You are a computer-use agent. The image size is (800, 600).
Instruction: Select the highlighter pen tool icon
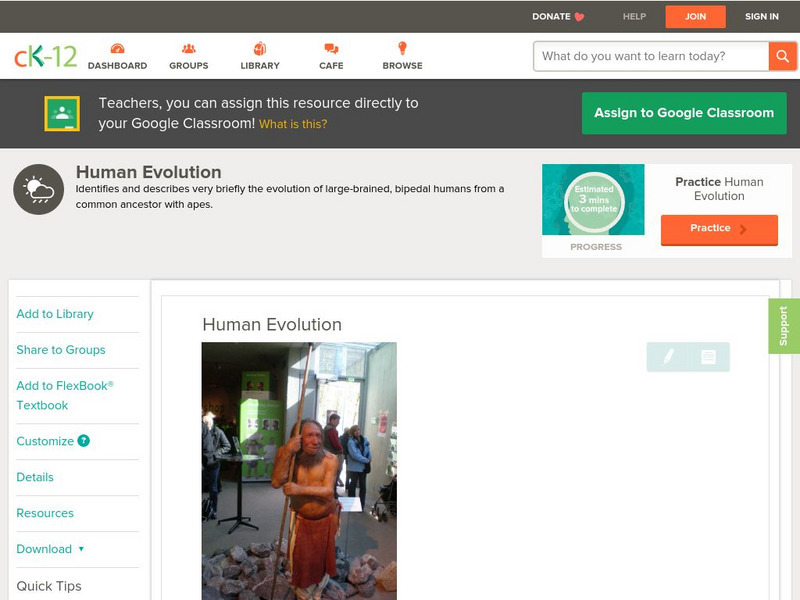668,357
